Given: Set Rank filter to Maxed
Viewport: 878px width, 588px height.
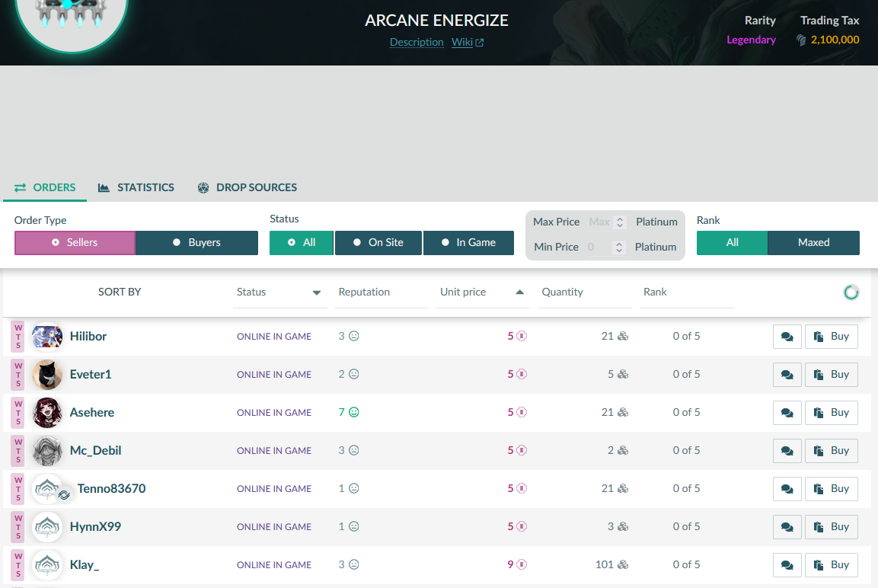Looking at the screenshot, I should tap(813, 242).
